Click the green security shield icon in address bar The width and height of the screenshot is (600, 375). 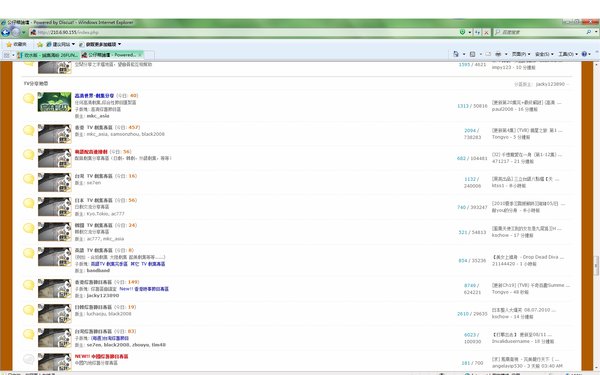point(462,32)
